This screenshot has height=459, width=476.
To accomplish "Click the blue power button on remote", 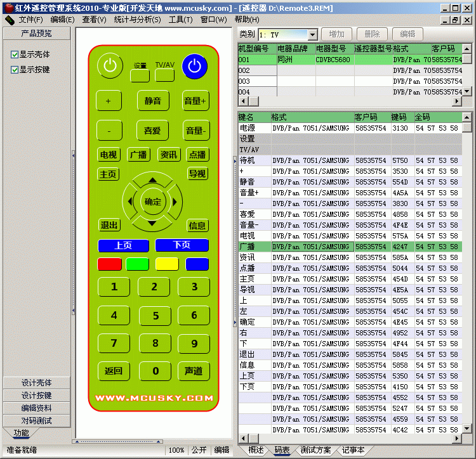I will pos(195,65).
